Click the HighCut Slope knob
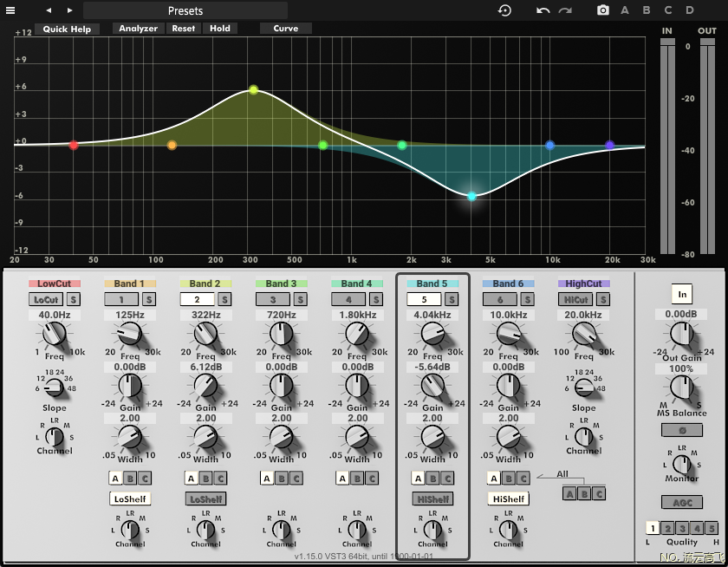This screenshot has height=567, width=728. [584, 387]
